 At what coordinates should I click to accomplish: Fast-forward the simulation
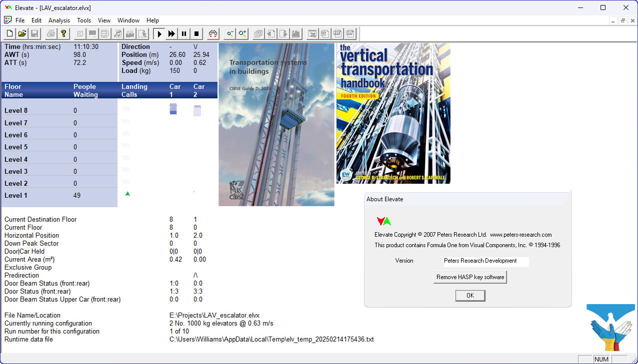pyautogui.click(x=171, y=33)
